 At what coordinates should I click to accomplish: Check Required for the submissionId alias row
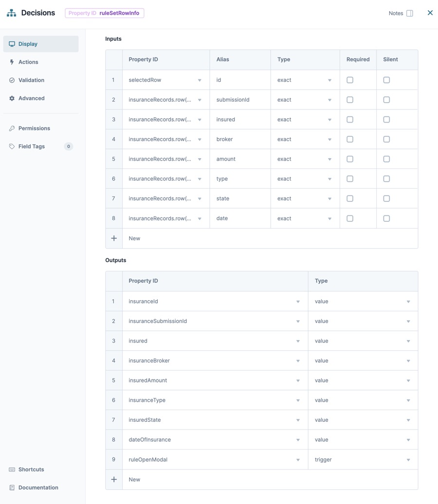pyautogui.click(x=350, y=100)
